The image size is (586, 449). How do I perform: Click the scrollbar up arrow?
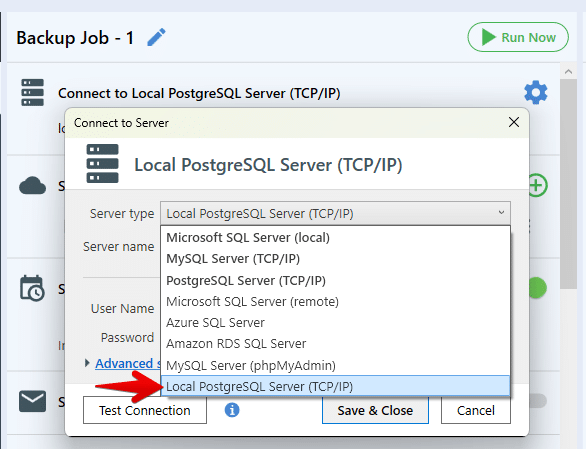[x=568, y=71]
